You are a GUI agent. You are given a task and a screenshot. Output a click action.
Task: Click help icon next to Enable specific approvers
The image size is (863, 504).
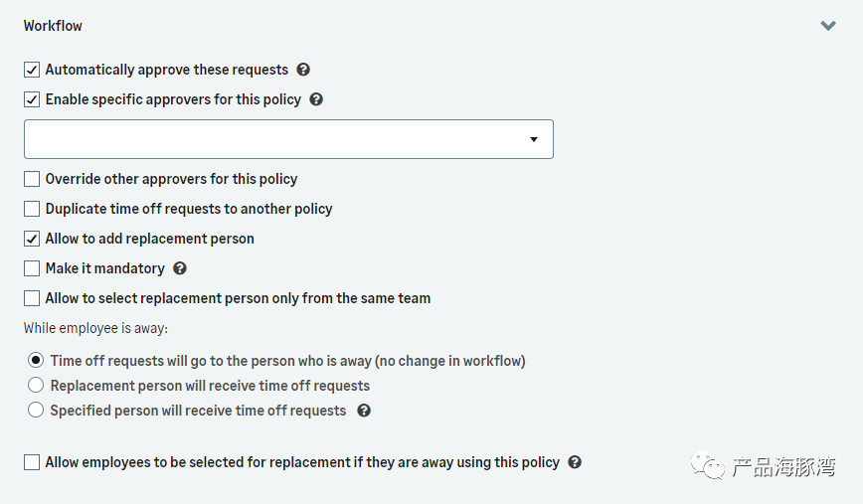[x=316, y=99]
